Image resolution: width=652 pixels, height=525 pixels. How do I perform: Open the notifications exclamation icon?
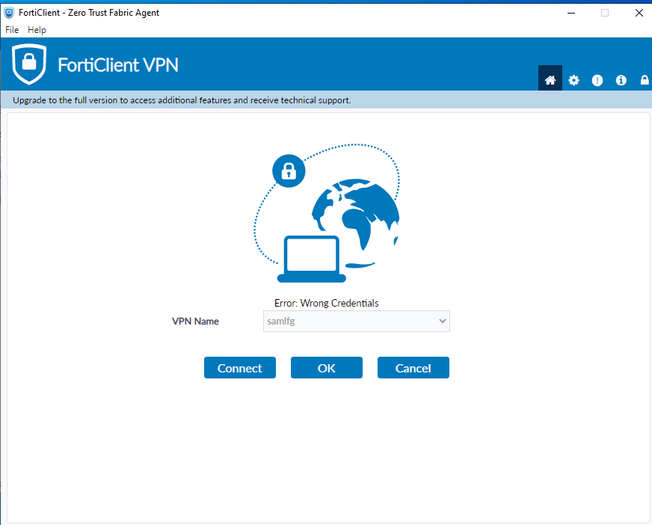[x=598, y=80]
